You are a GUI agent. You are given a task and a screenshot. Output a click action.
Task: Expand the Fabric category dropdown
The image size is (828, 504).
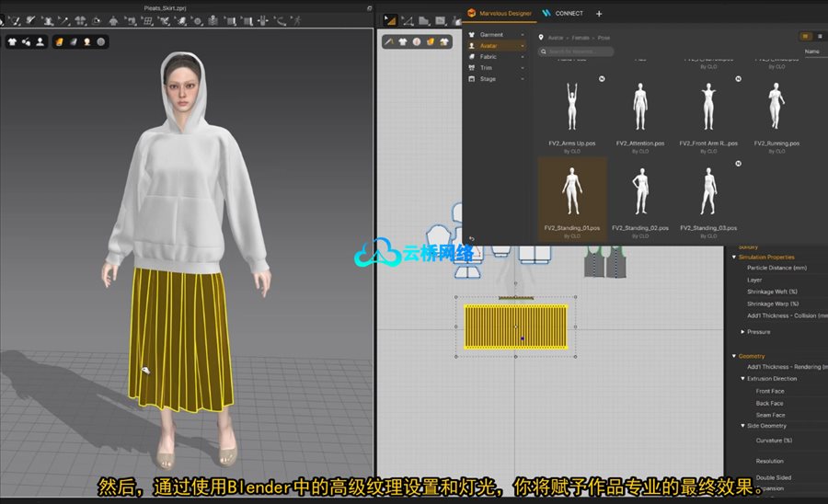pos(523,56)
